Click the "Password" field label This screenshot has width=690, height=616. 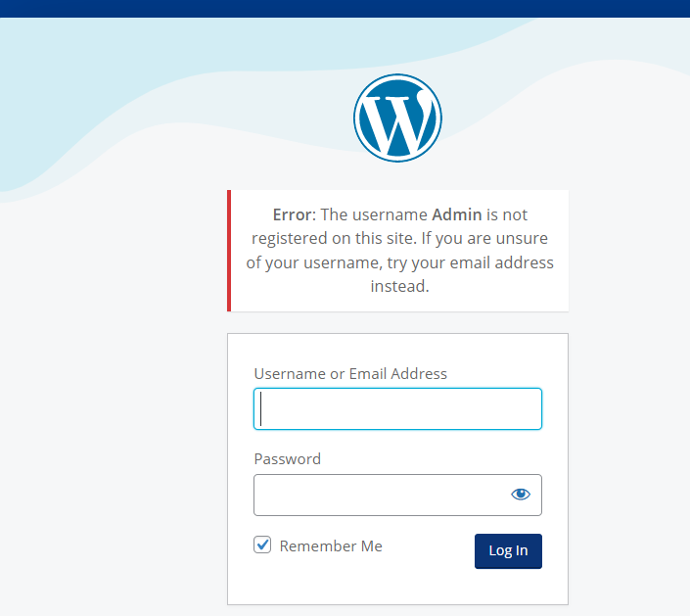point(288,458)
